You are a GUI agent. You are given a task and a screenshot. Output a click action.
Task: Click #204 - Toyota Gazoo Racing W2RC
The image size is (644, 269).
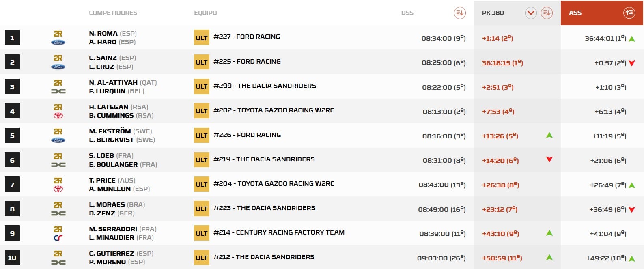pyautogui.click(x=274, y=184)
